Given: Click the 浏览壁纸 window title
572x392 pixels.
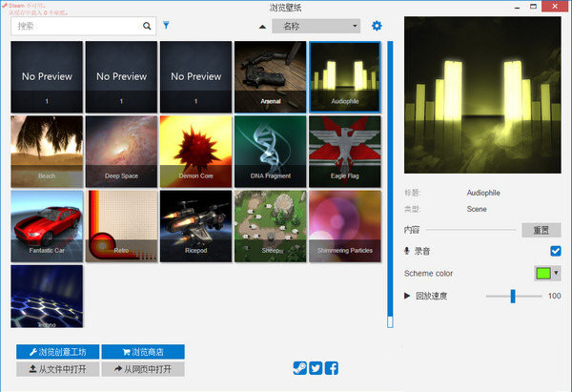Looking at the screenshot, I should coord(285,8).
